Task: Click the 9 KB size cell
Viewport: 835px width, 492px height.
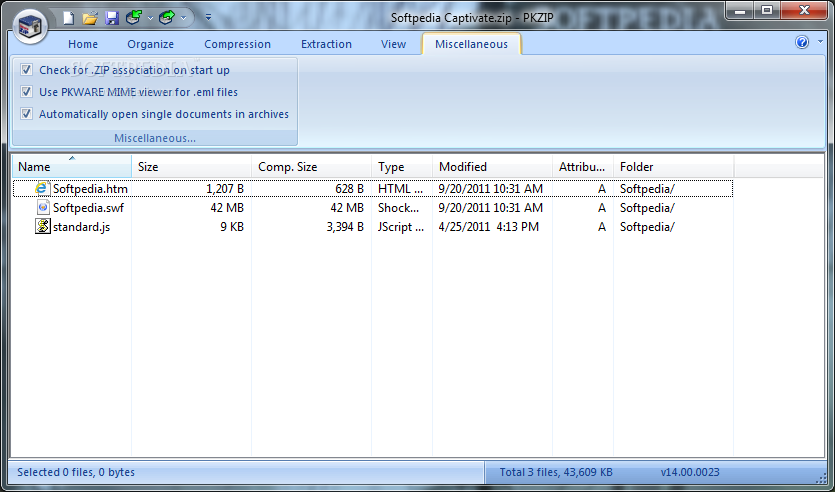Action: (232, 227)
